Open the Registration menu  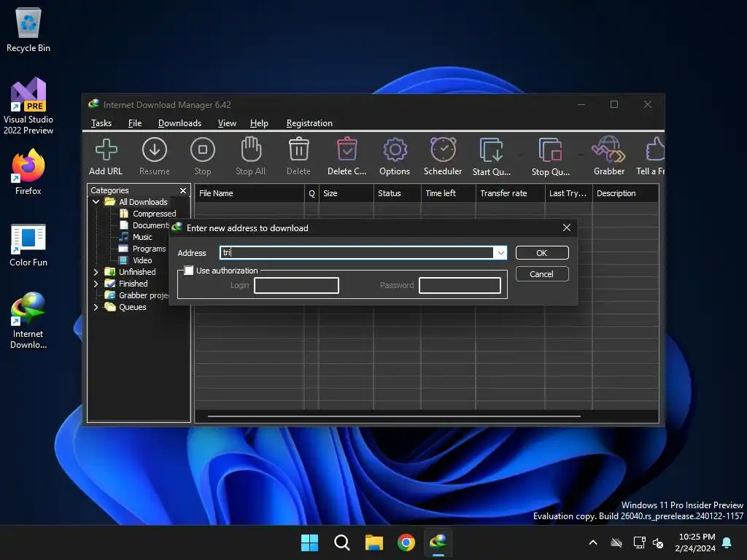[309, 123]
